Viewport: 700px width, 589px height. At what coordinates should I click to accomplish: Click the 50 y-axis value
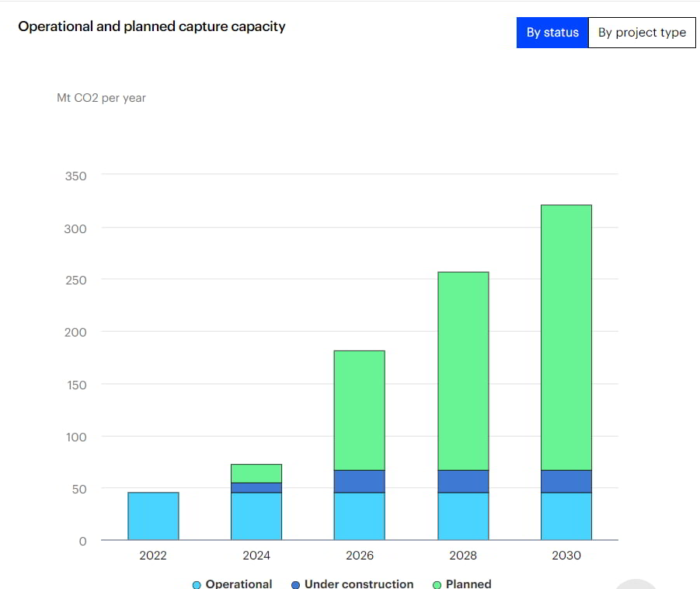tap(79, 489)
